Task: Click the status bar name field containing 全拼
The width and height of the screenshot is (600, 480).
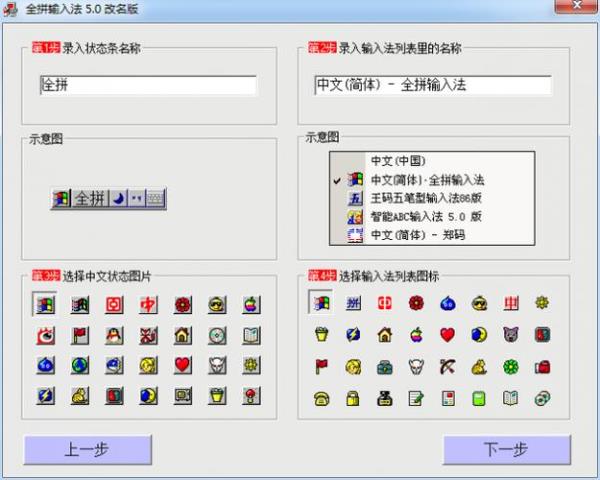Action: (148, 85)
